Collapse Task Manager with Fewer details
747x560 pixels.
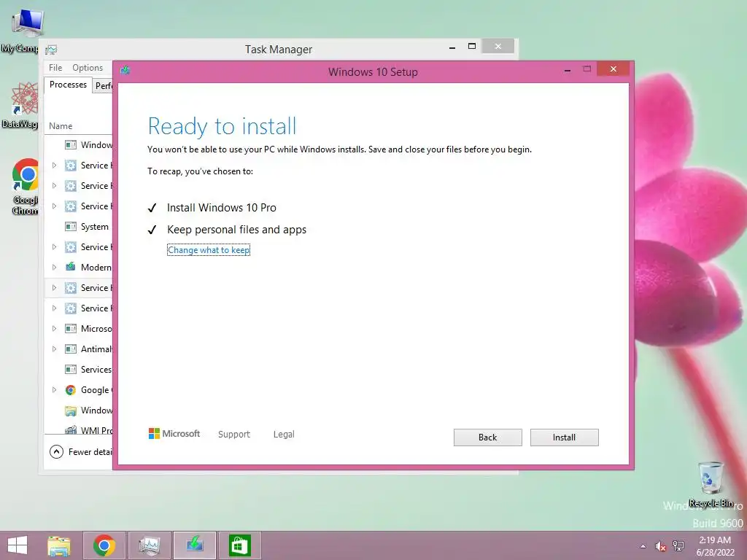click(x=80, y=451)
